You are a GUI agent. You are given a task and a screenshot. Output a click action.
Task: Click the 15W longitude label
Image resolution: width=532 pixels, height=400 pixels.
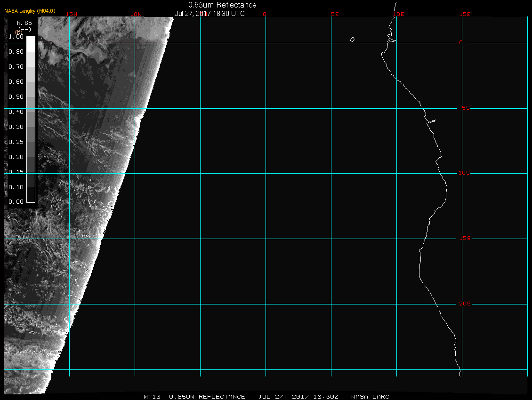[x=72, y=14]
